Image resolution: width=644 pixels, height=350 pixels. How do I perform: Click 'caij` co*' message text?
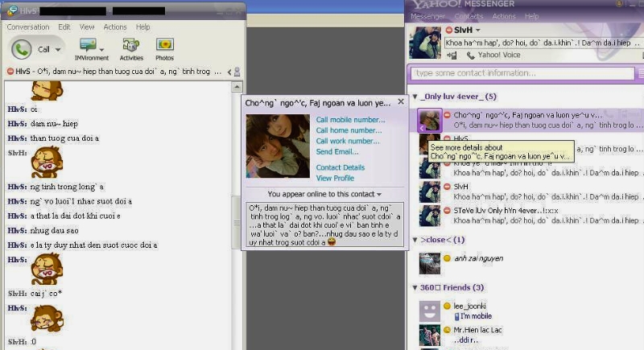pos(46,294)
